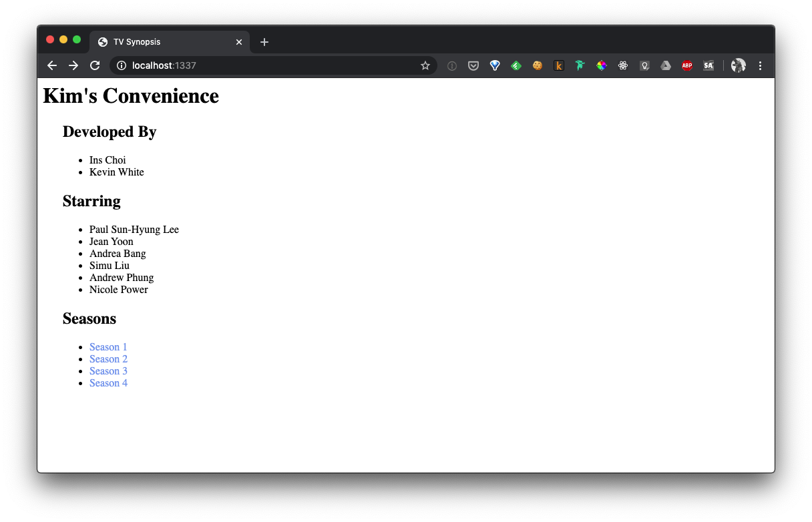Close the TV Synopsis tab
The width and height of the screenshot is (812, 522).
(239, 42)
